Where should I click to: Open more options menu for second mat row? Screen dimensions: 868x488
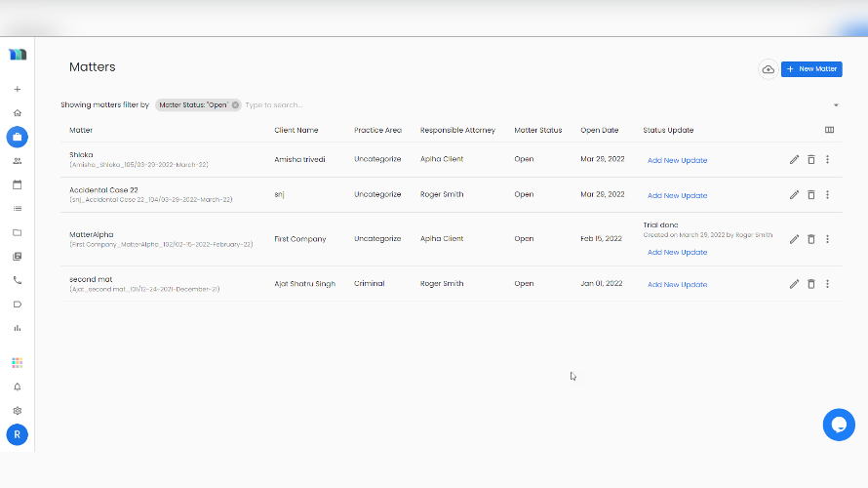point(827,284)
